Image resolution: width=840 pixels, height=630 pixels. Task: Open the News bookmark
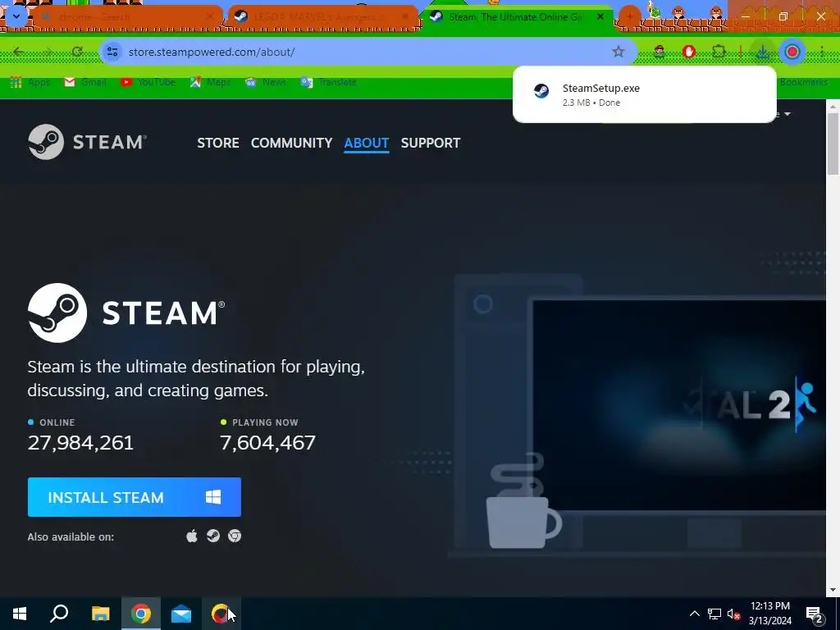[266, 82]
